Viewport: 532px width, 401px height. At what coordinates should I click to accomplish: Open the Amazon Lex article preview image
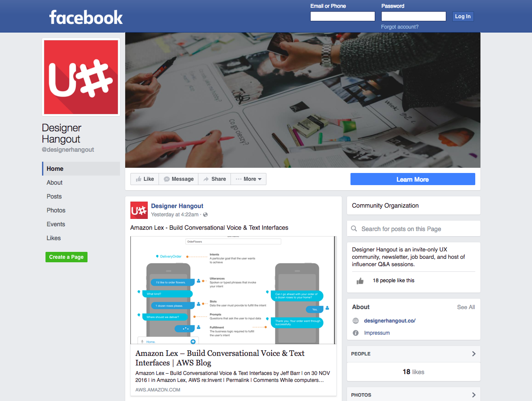[234, 290]
